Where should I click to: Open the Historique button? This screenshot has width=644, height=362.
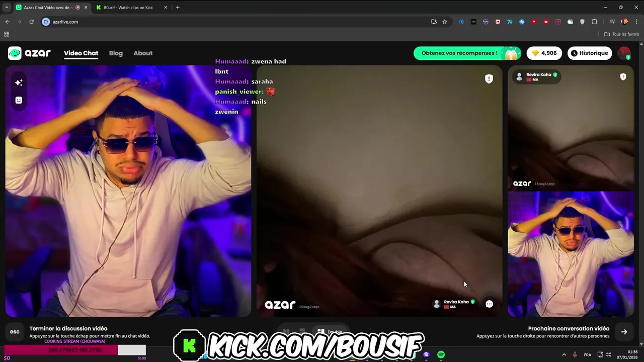point(590,53)
